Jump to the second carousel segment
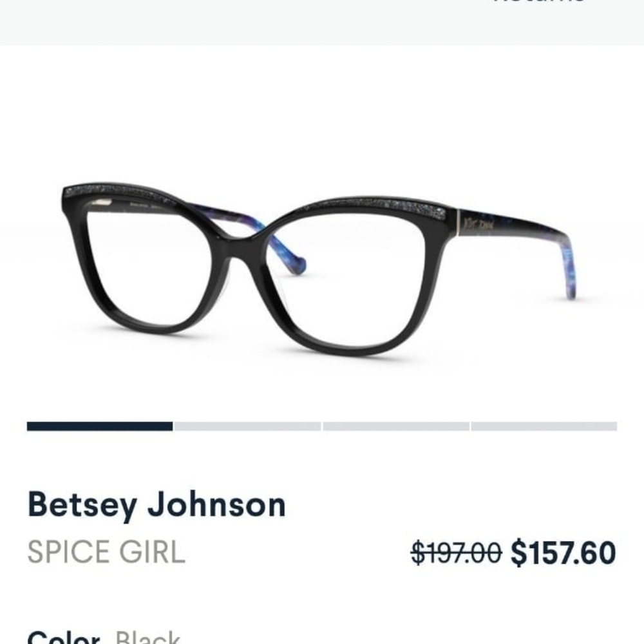 tap(248, 425)
